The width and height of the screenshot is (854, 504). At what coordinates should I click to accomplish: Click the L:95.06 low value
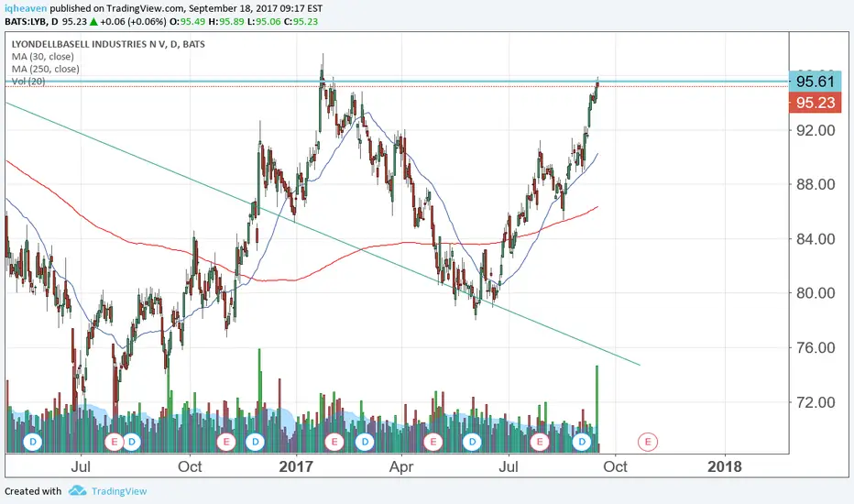pos(264,22)
